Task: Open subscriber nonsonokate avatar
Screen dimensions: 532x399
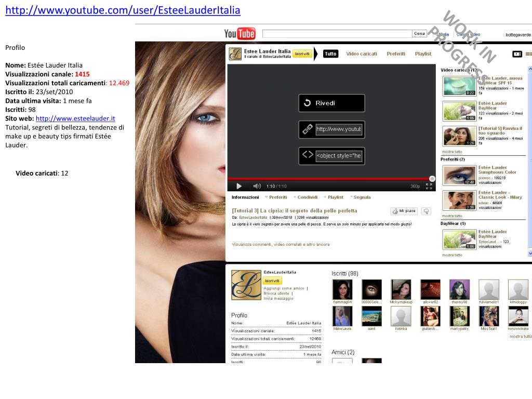Action: click(x=518, y=316)
